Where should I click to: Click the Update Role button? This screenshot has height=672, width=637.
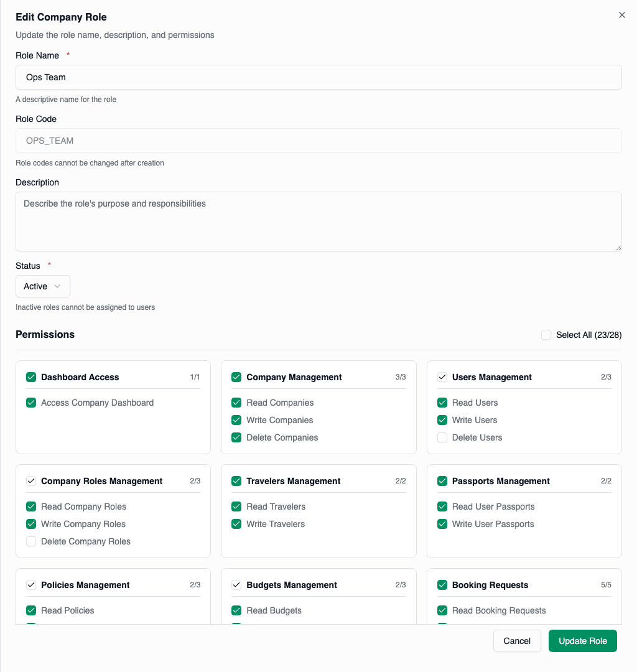pyautogui.click(x=582, y=640)
